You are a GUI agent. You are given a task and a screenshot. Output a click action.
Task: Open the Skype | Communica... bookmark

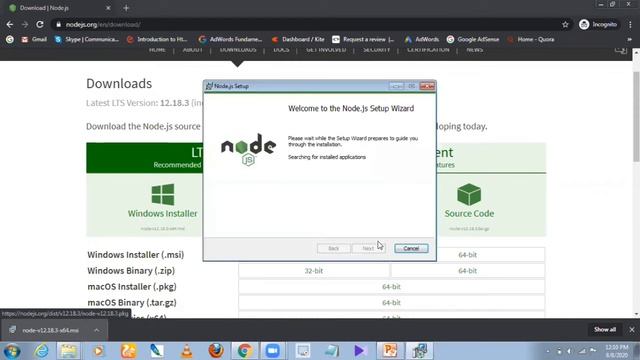pyautogui.click(x=87, y=40)
